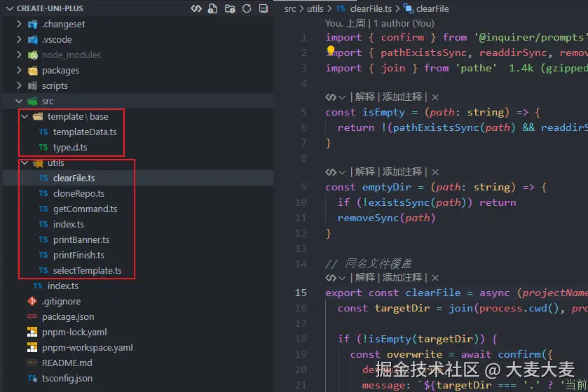The width and height of the screenshot is (588, 392).
Task: Open templateData.ts in the file tree
Action: (85, 132)
